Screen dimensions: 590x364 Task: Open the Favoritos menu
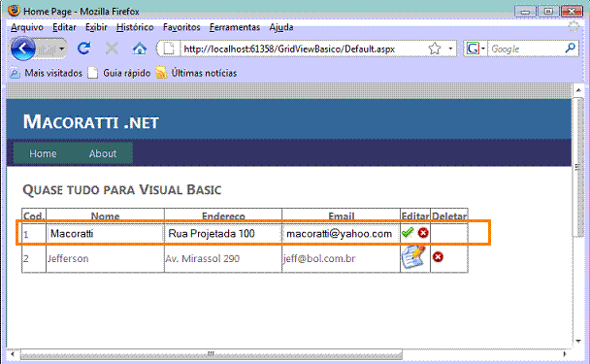[x=181, y=27]
